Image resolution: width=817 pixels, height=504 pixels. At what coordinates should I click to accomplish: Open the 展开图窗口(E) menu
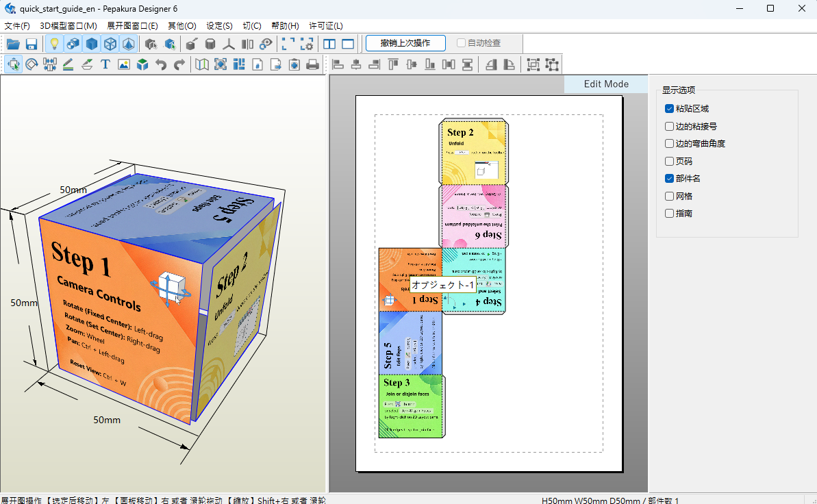[x=132, y=25]
